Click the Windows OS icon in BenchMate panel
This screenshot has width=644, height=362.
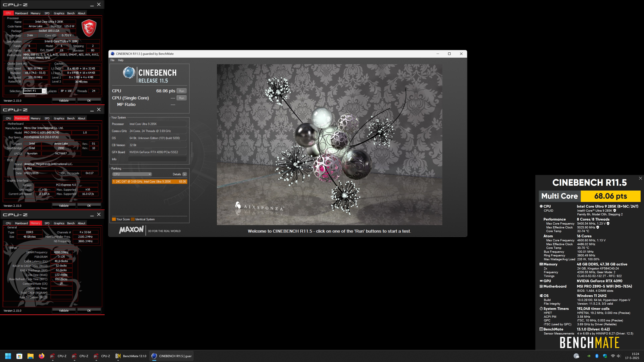541,295
